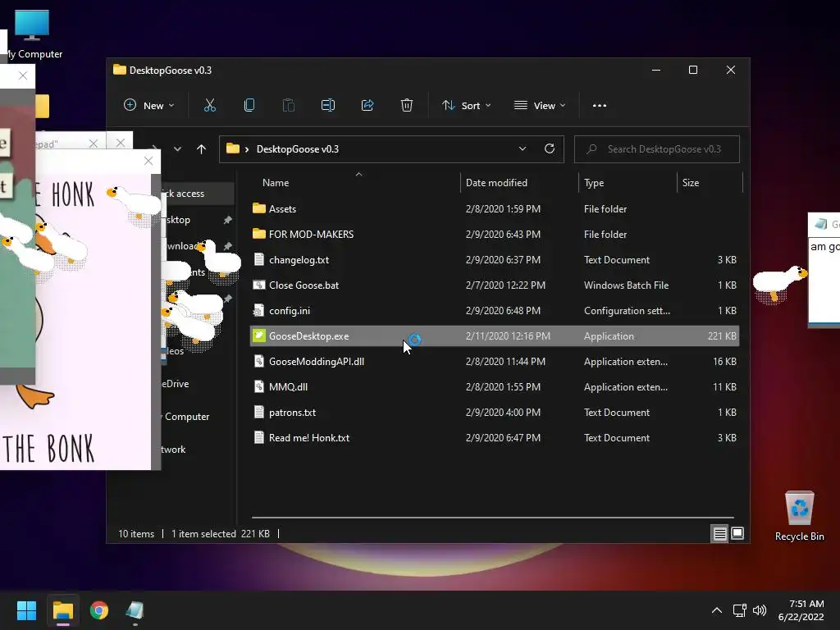Click the 16 KB size cell

tap(724, 362)
